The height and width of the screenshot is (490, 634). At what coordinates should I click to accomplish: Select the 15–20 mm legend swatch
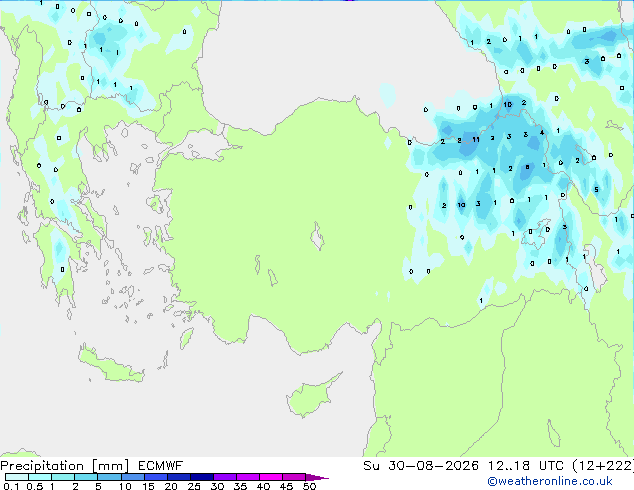coord(156,477)
